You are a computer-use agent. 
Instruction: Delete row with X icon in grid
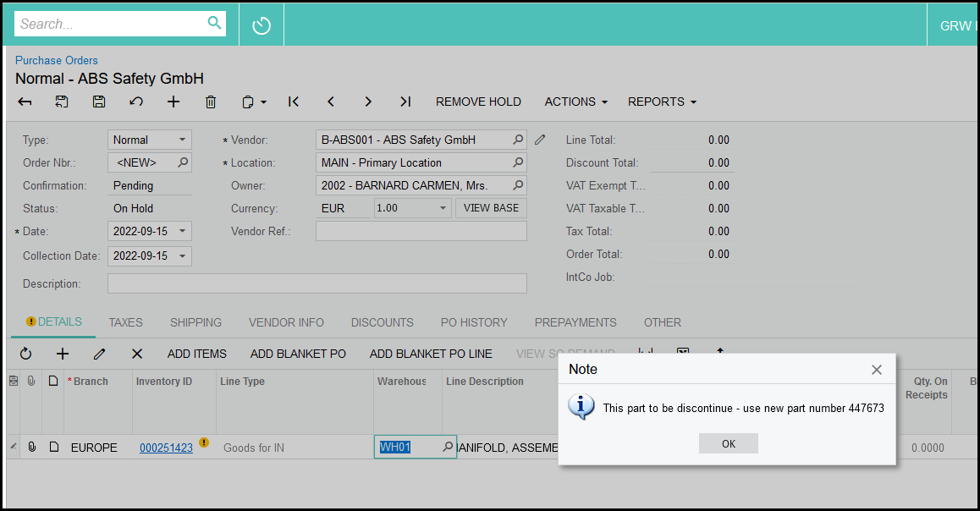click(137, 354)
